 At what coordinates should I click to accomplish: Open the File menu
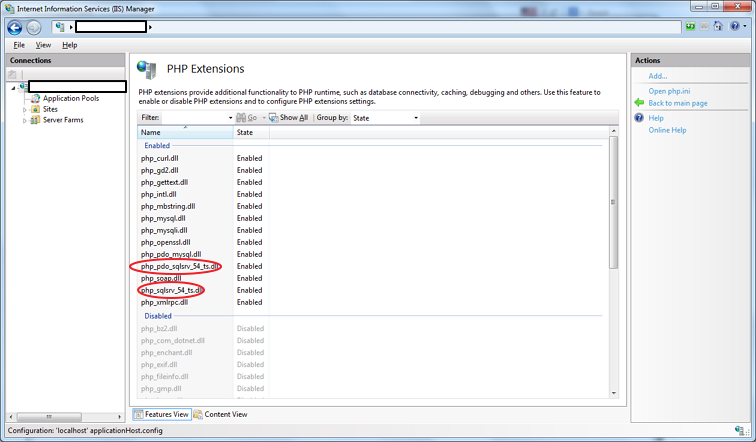click(19, 45)
